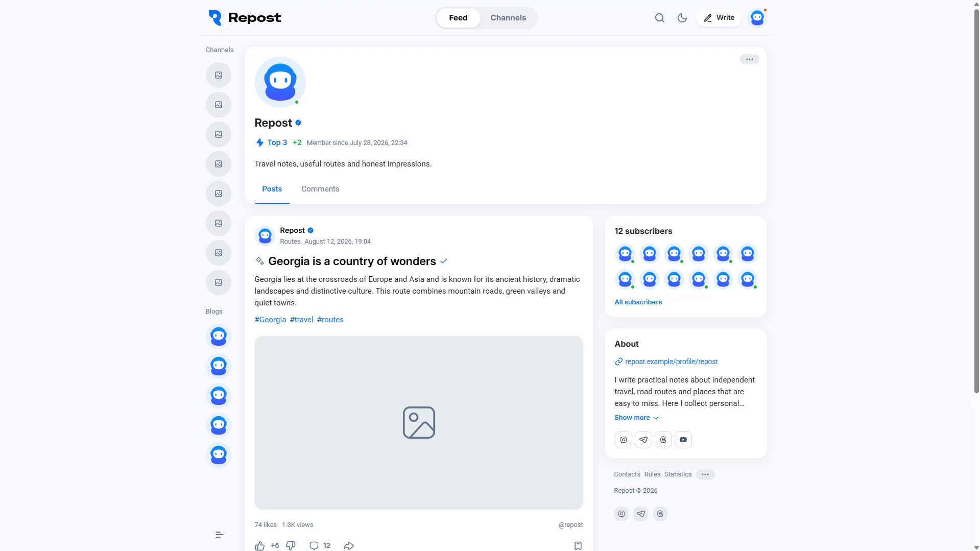The image size is (980, 551).
Task: Open the post title Georgia is a country of wonders
Action: click(x=352, y=261)
